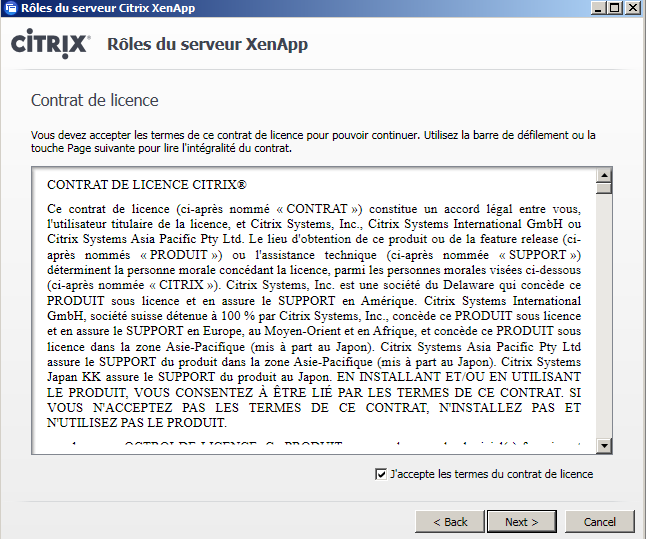Click the Citrix logo
The height and width of the screenshot is (539, 646).
point(50,43)
